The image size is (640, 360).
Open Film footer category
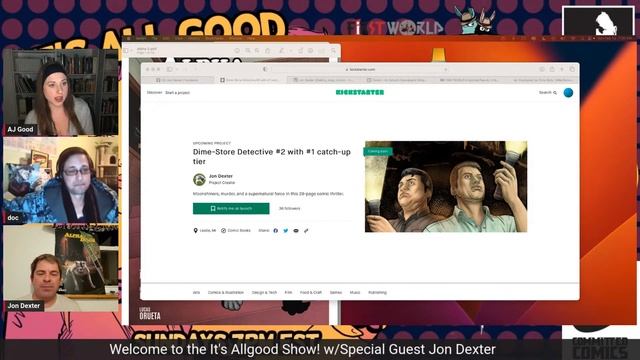click(x=288, y=293)
